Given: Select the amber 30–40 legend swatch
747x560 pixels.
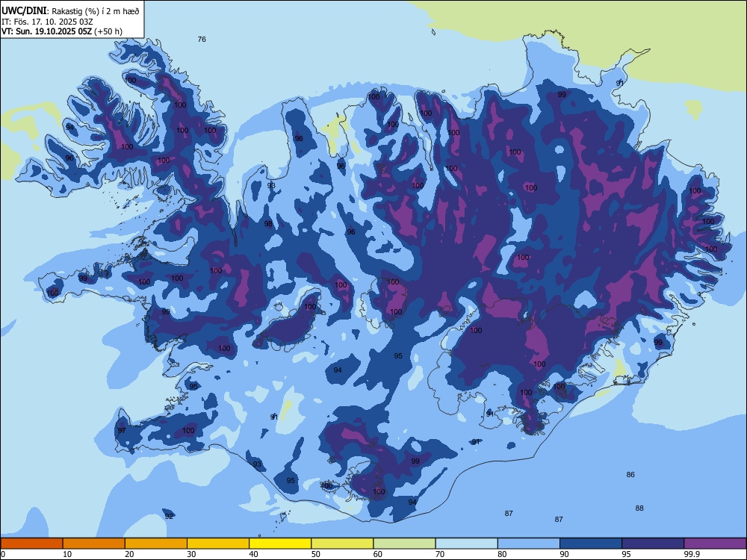Looking at the screenshot, I should pyautogui.click(x=218, y=544).
